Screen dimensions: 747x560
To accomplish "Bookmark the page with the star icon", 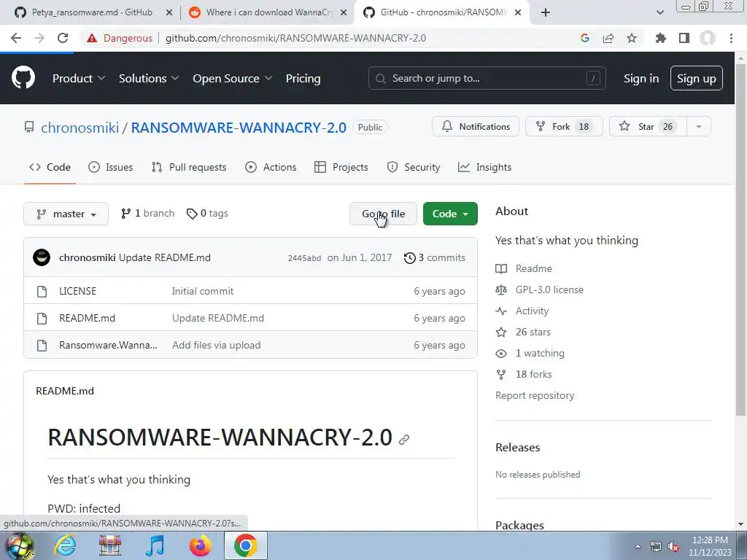I will (x=632, y=38).
